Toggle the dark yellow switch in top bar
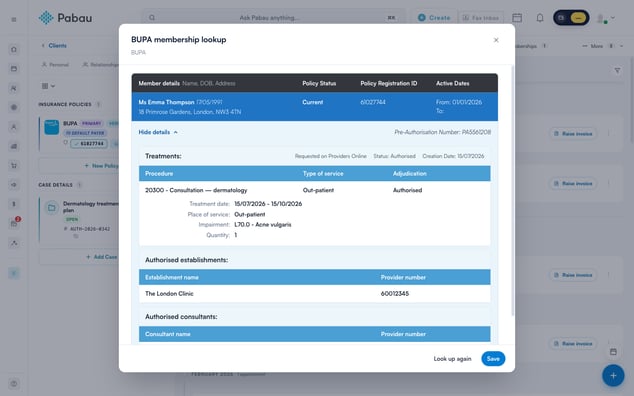This screenshot has width=634, height=396. coord(571,18)
